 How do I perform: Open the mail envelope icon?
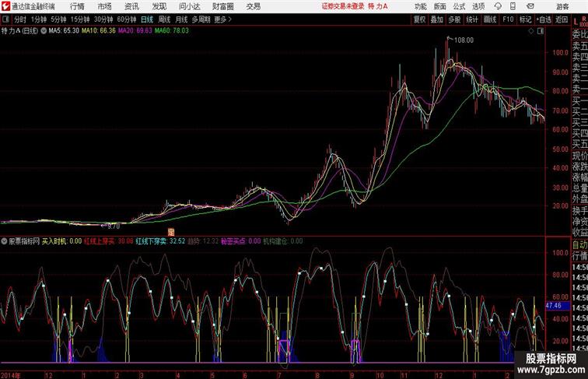coord(530,6)
